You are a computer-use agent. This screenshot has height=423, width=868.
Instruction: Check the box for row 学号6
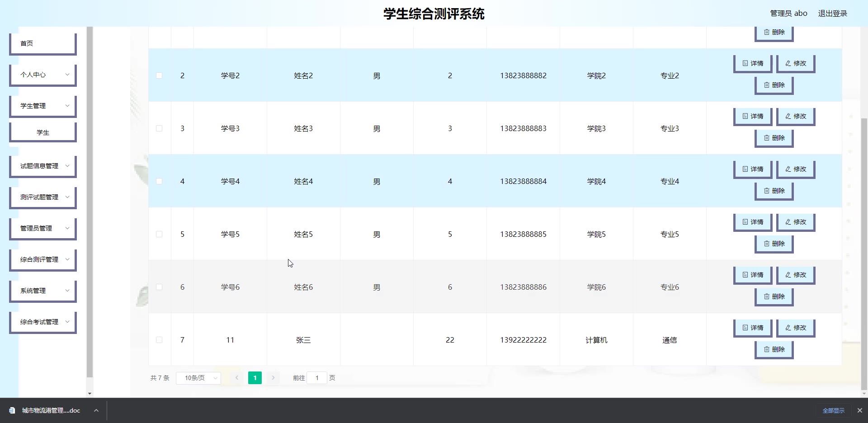click(x=159, y=287)
